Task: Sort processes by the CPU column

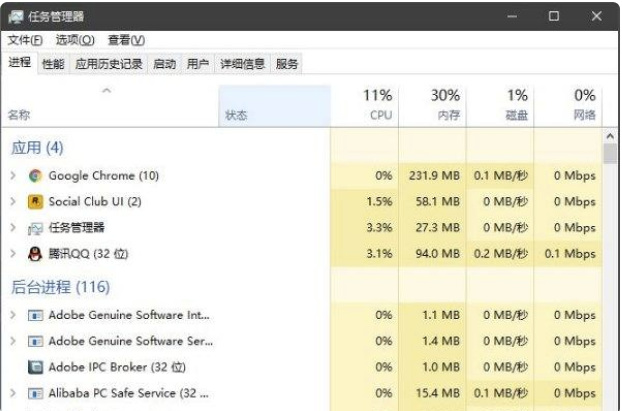Action: [x=376, y=105]
